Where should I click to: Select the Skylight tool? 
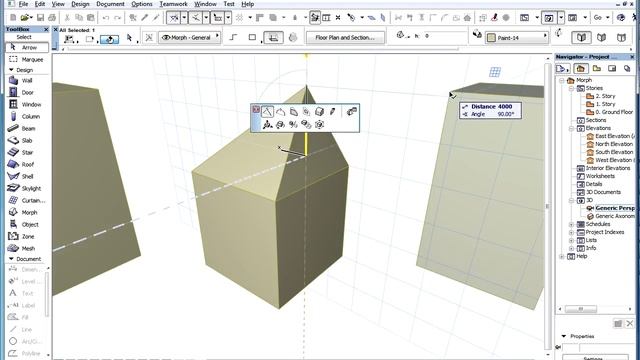coord(27,188)
